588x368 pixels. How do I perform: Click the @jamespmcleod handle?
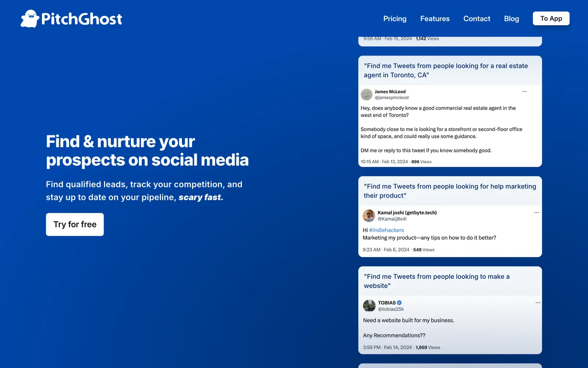pos(391,98)
